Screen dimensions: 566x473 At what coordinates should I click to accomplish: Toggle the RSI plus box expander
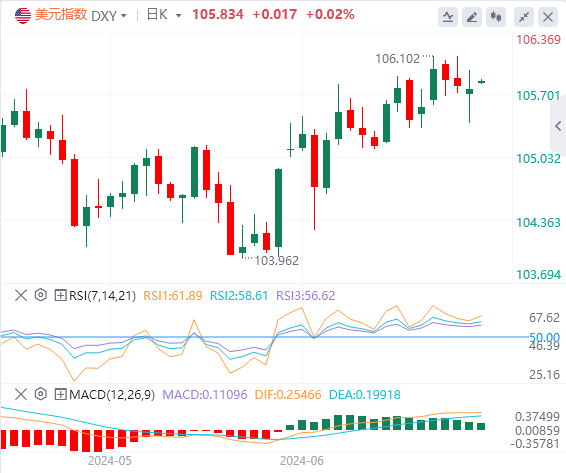pyautogui.click(x=60, y=296)
